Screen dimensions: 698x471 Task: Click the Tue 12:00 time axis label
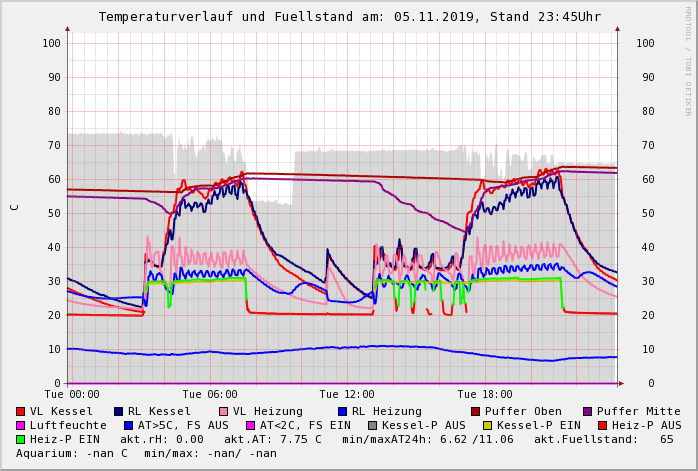point(347,394)
